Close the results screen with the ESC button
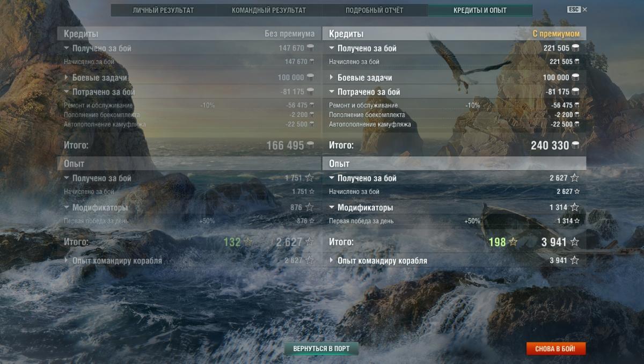 [577, 10]
